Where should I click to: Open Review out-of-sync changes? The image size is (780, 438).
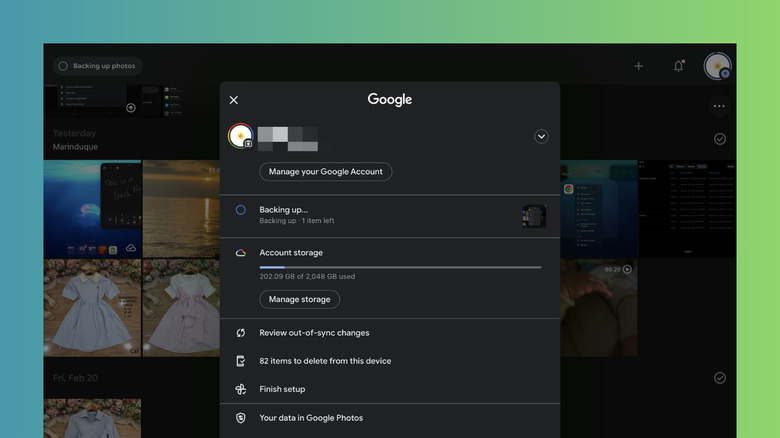(x=390, y=332)
